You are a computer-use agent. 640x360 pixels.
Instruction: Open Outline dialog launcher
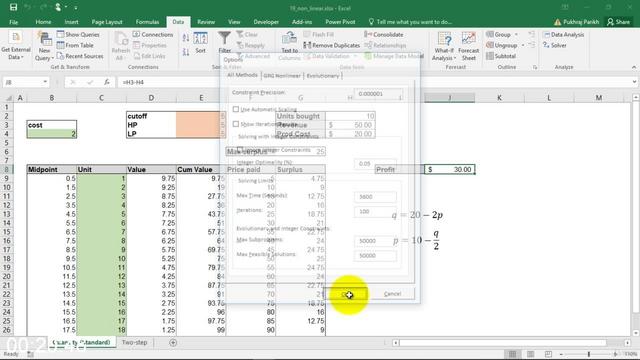pyautogui.click(x=535, y=67)
